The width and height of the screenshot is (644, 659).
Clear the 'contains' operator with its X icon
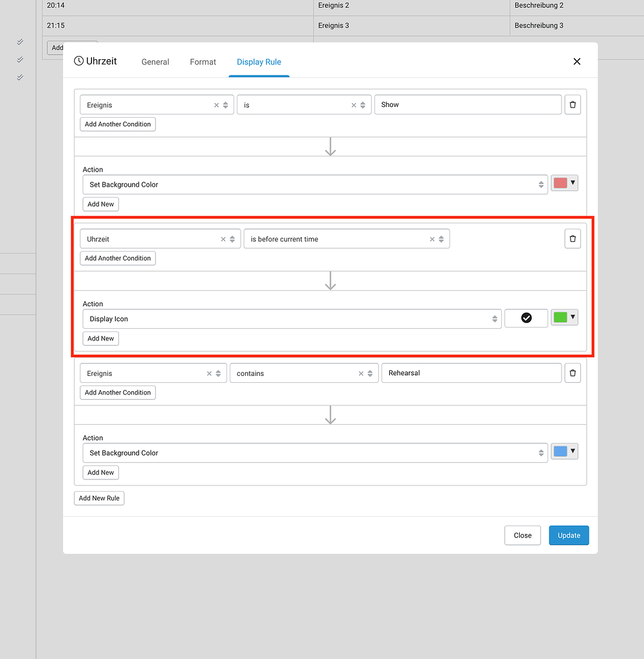[x=362, y=373]
